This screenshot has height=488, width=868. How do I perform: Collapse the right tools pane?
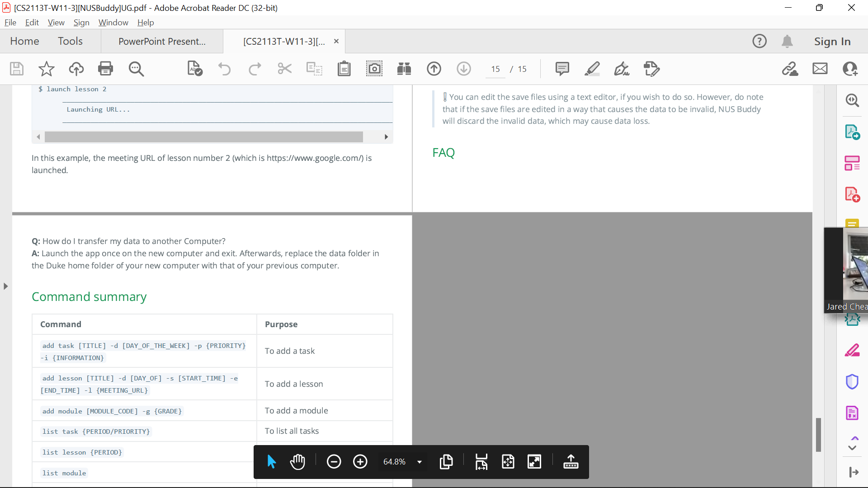pos(854,472)
